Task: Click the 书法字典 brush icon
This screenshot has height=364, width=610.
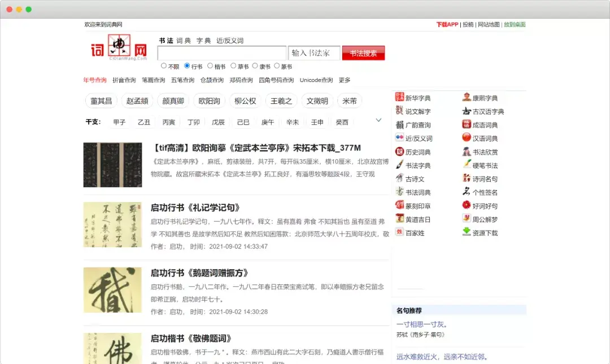Action: point(400,165)
